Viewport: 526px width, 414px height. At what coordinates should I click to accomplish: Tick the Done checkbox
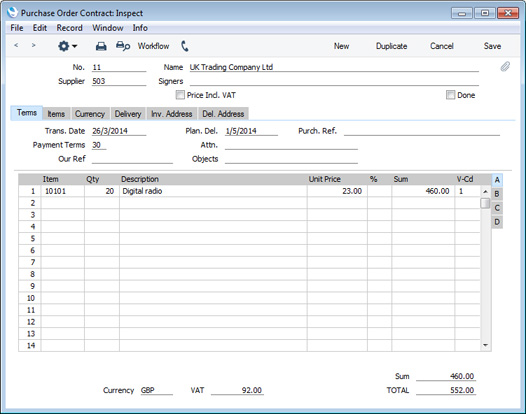[450, 95]
